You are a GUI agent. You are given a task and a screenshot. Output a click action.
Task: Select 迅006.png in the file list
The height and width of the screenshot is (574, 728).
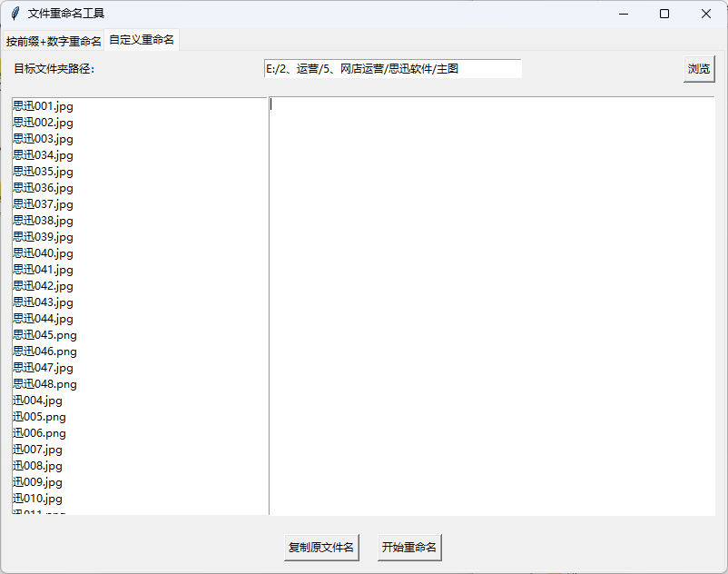(40, 433)
